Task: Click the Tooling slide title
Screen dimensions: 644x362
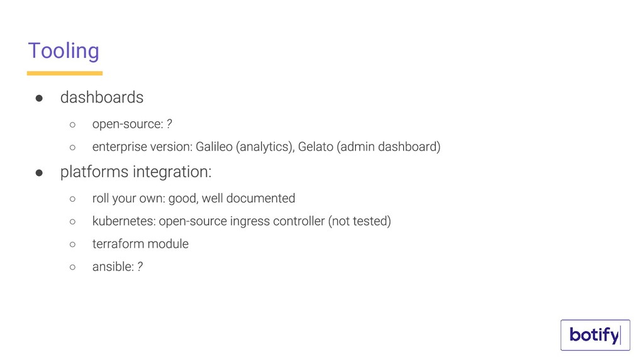Action: (64, 51)
